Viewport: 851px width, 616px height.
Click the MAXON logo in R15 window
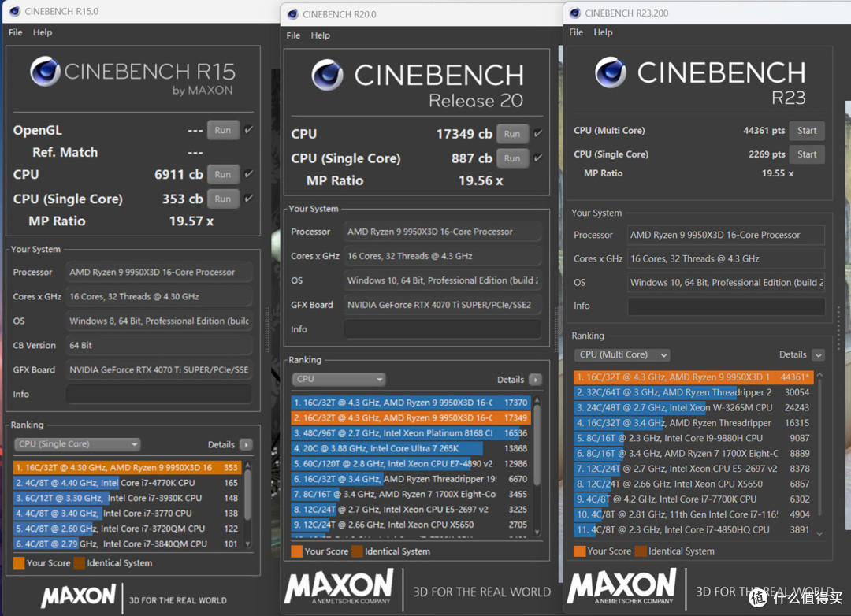(79, 596)
